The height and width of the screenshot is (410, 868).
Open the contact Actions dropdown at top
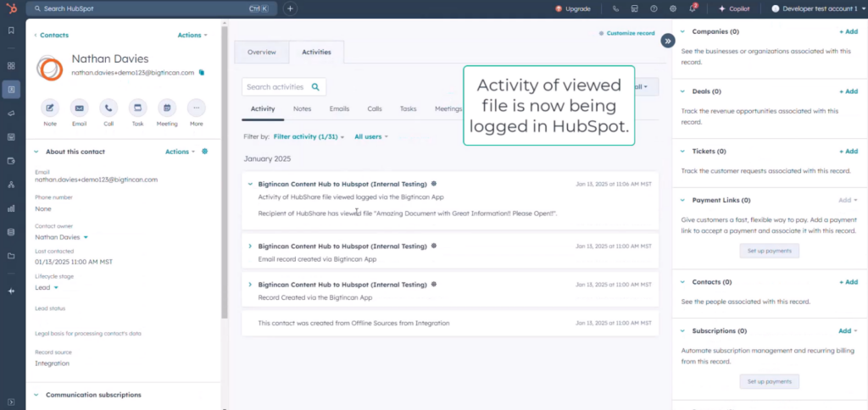[x=192, y=35]
